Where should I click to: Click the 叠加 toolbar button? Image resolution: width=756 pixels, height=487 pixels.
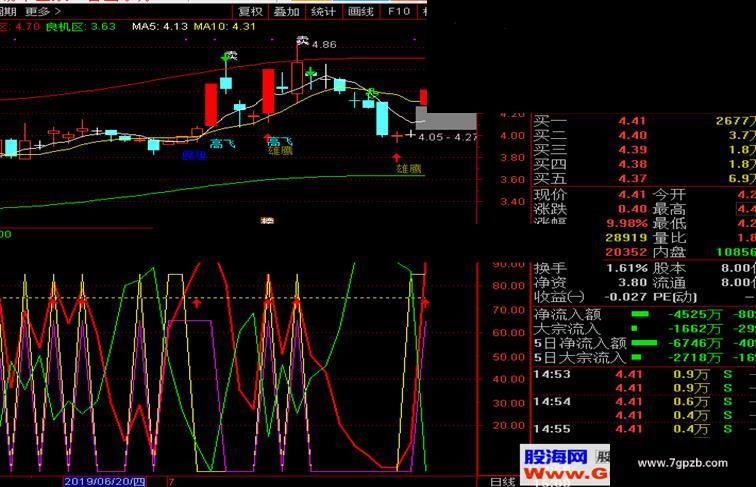click(x=287, y=11)
